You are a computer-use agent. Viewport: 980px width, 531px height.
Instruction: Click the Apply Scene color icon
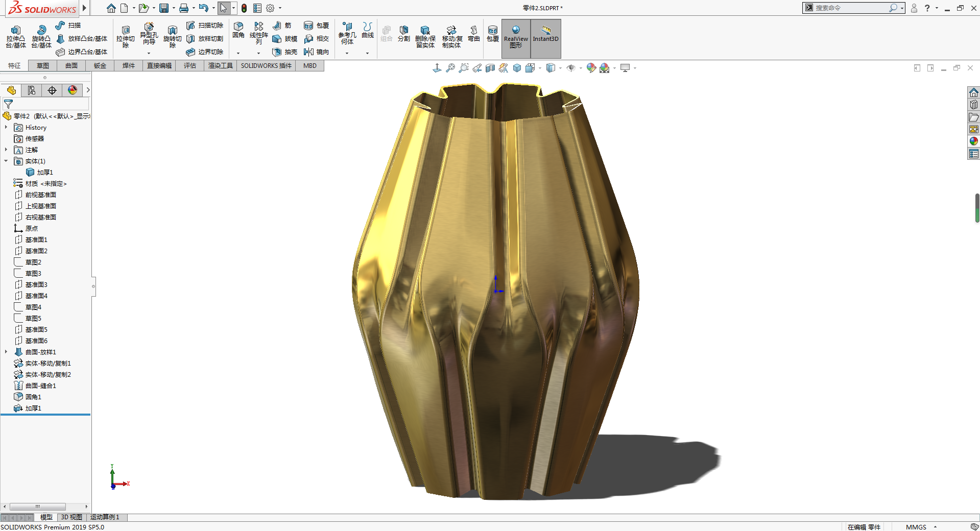(605, 68)
